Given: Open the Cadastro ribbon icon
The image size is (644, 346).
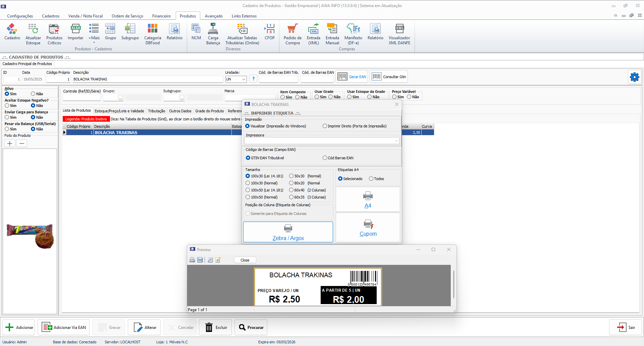Looking at the screenshot, I should point(12,32).
